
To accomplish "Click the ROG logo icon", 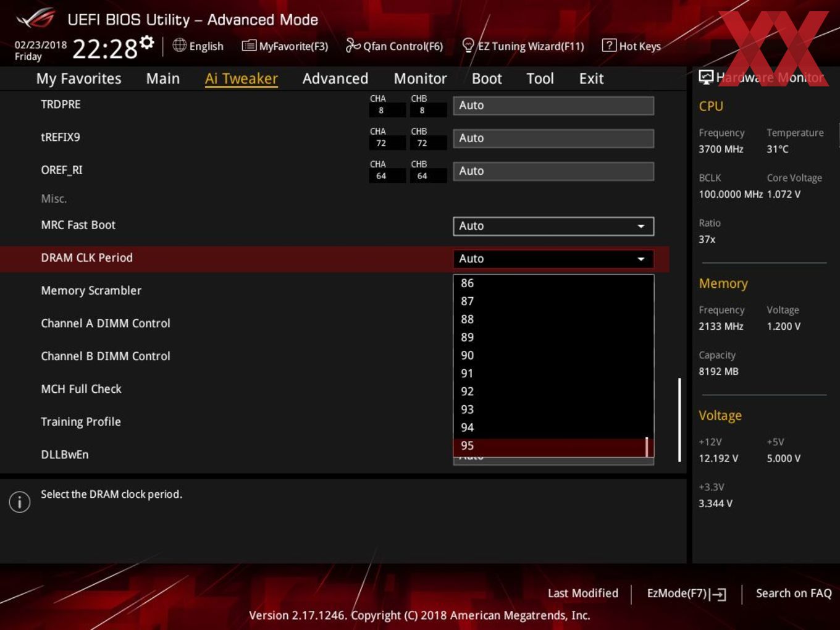I will pos(35,19).
